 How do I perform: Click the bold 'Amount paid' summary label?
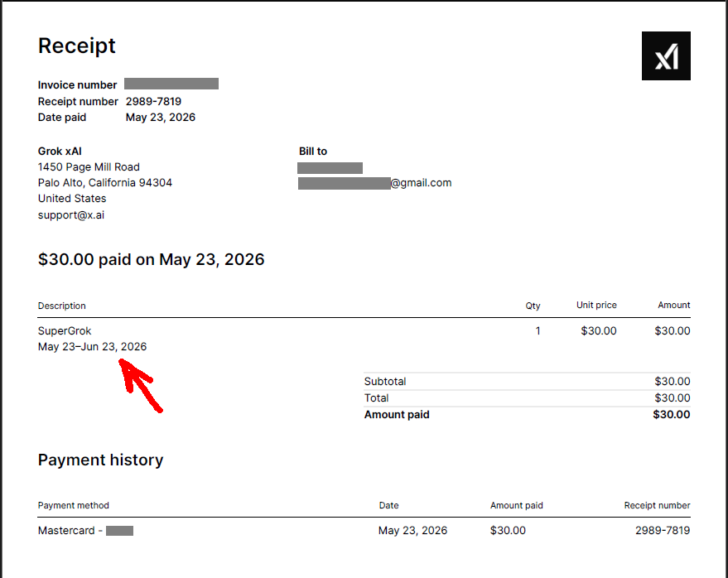397,415
